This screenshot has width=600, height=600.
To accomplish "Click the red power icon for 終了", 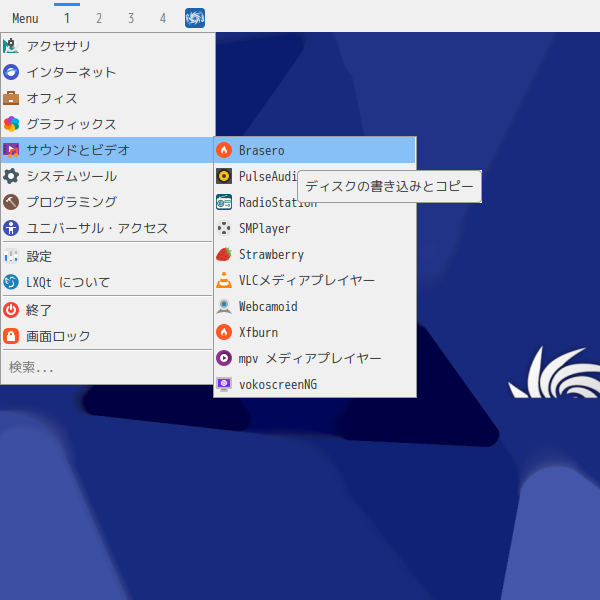I will pyautogui.click(x=11, y=310).
